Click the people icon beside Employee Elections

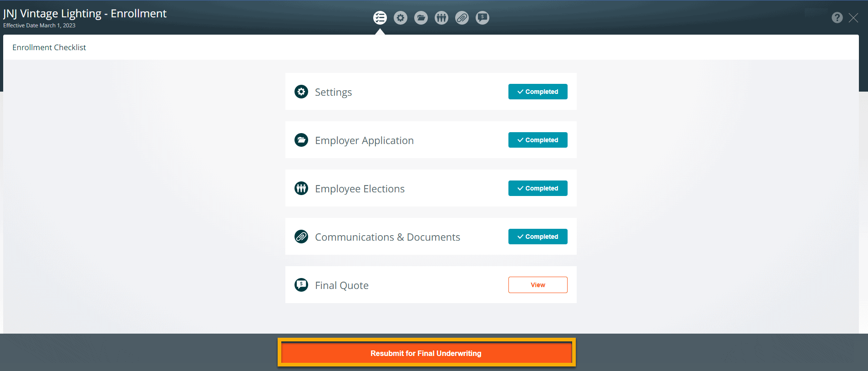[x=301, y=188]
